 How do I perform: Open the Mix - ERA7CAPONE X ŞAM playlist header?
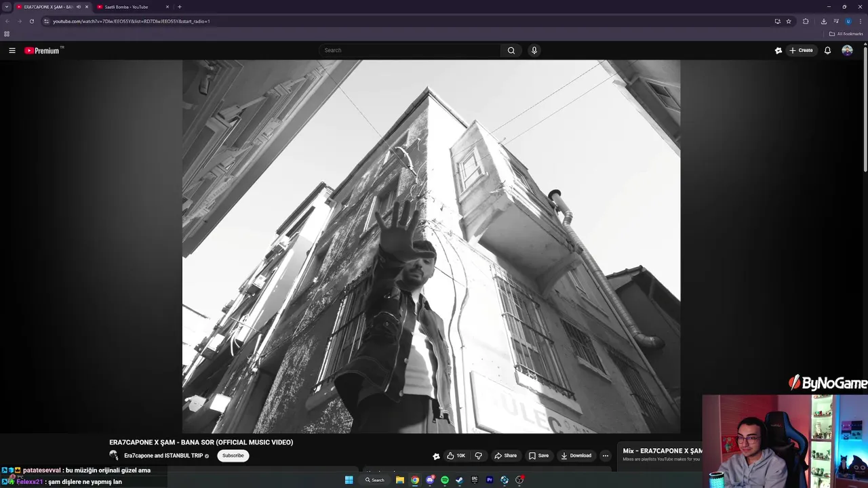pyautogui.click(x=663, y=451)
